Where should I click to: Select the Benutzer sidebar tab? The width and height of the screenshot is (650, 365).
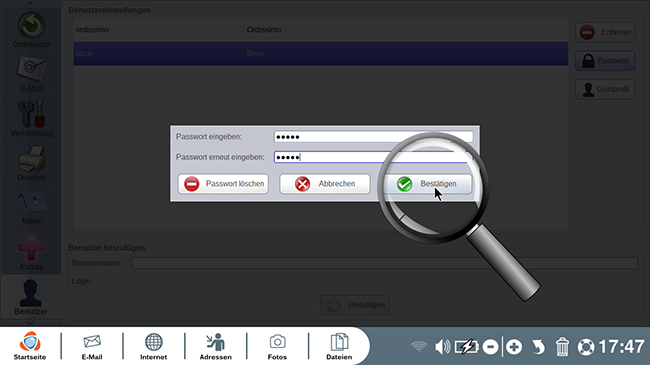31,297
